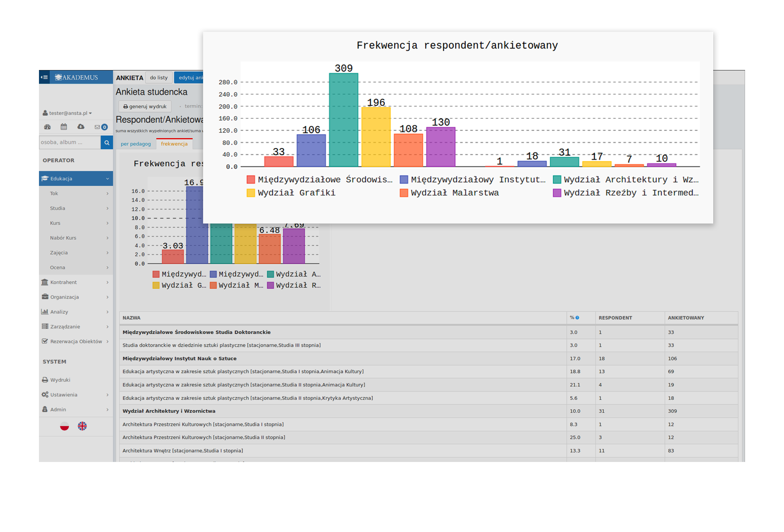The image size is (784, 532).
Task: Click the edytuj ankietę button
Action: pyautogui.click(x=189, y=78)
